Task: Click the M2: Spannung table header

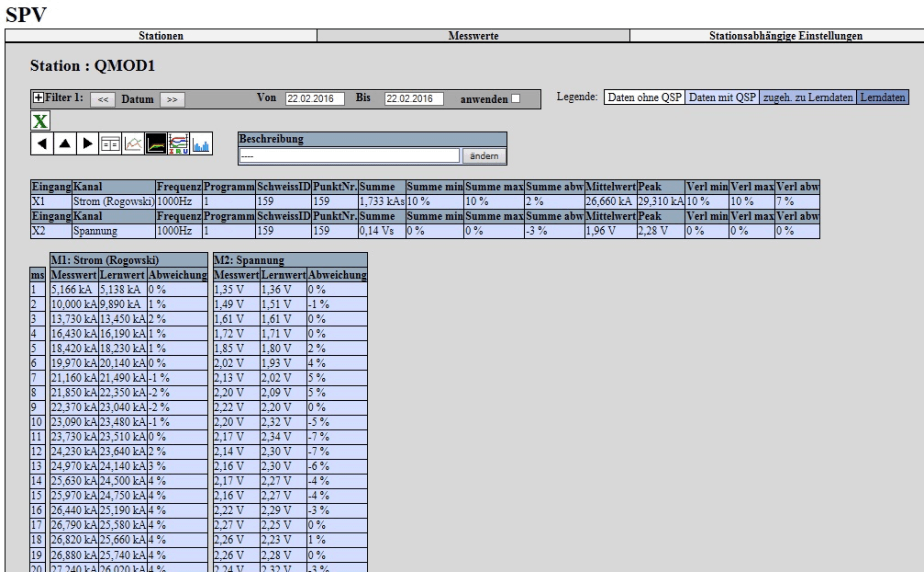Action: [x=290, y=260]
